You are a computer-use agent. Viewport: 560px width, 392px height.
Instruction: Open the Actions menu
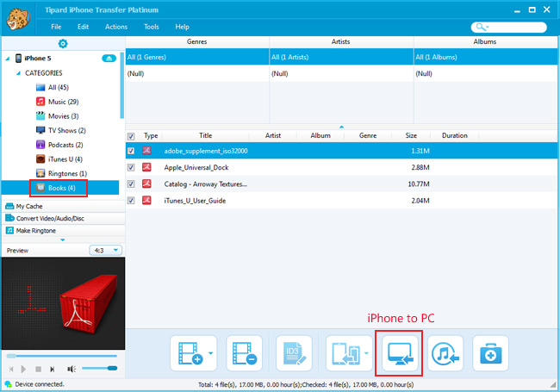pyautogui.click(x=116, y=27)
